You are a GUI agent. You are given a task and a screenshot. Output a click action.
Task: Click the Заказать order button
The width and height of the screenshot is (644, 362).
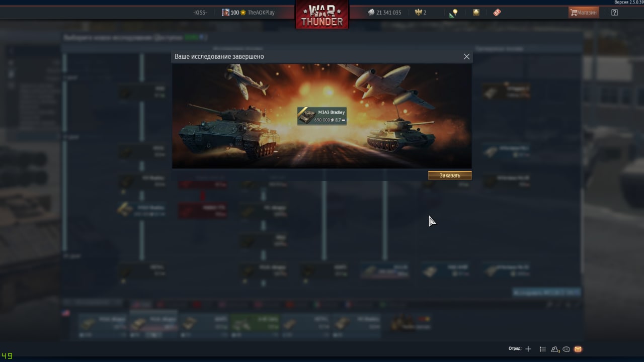point(450,175)
